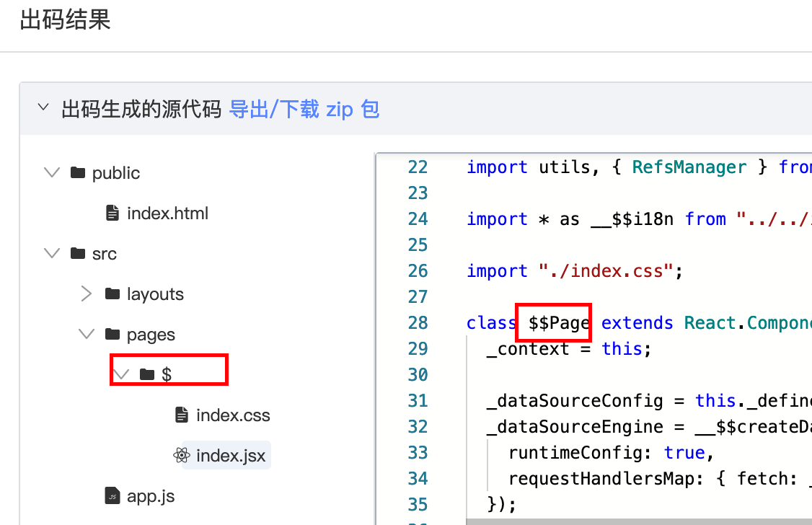Collapse the $ folder chevron
812x525 pixels.
121,374
